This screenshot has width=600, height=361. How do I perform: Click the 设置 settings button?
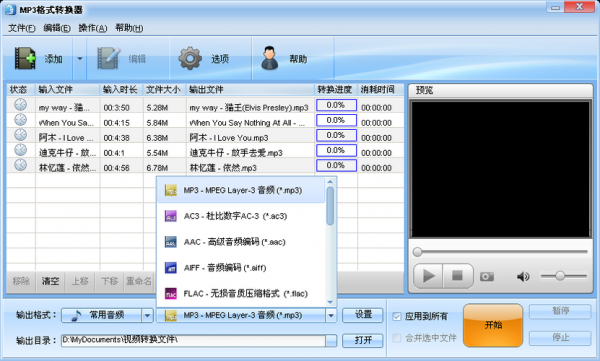click(x=363, y=315)
